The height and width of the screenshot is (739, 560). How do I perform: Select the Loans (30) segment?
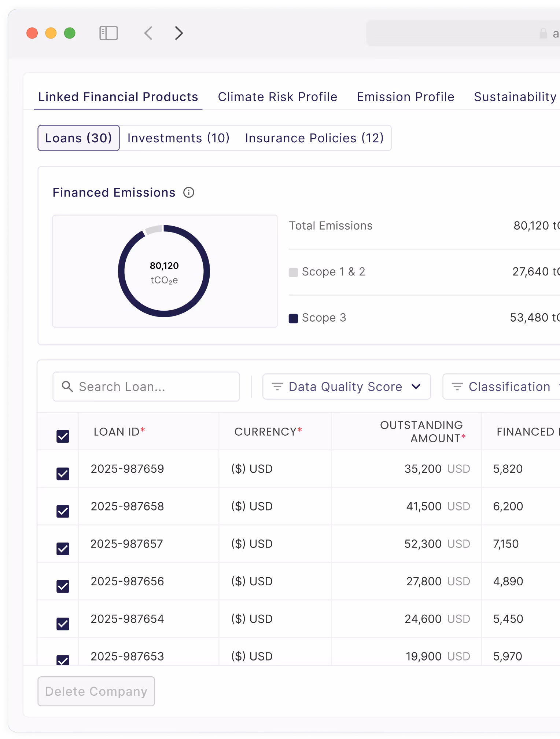point(78,138)
